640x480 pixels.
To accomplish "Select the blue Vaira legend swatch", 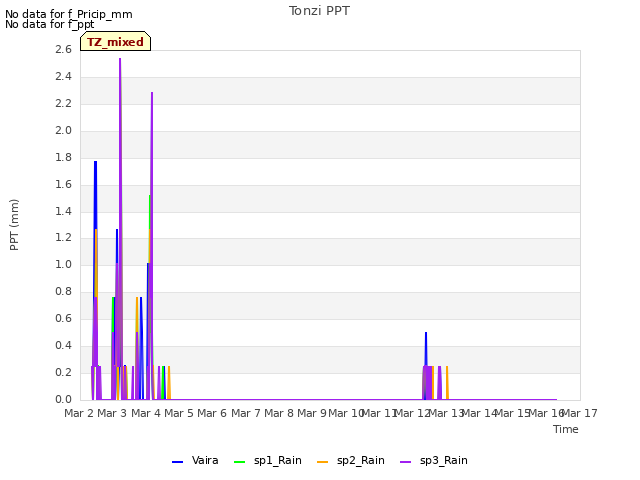I will [178, 462].
